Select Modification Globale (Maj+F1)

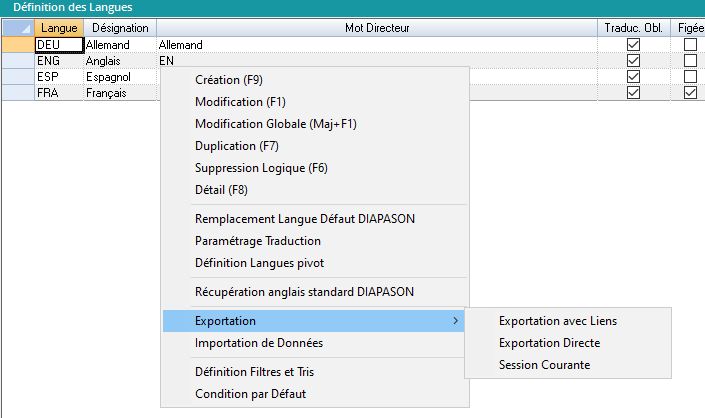pyautogui.click(x=276, y=124)
